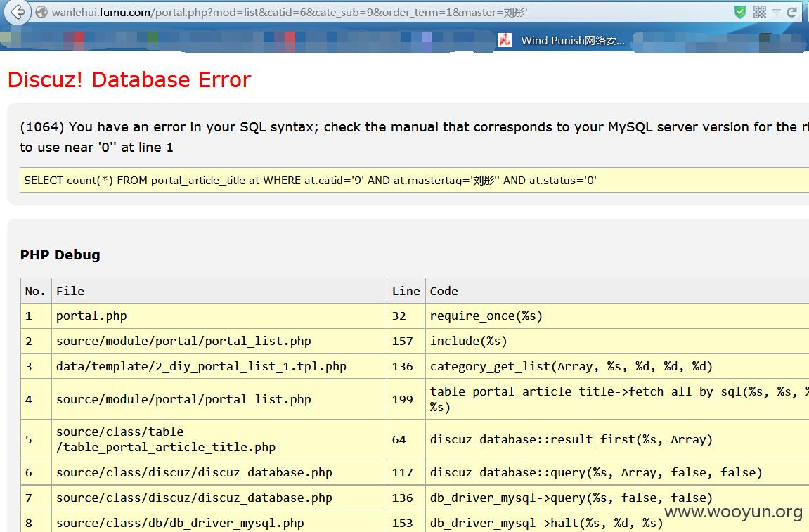
Task: Click discuz_database.php file cell in row 7
Action: click(219, 498)
